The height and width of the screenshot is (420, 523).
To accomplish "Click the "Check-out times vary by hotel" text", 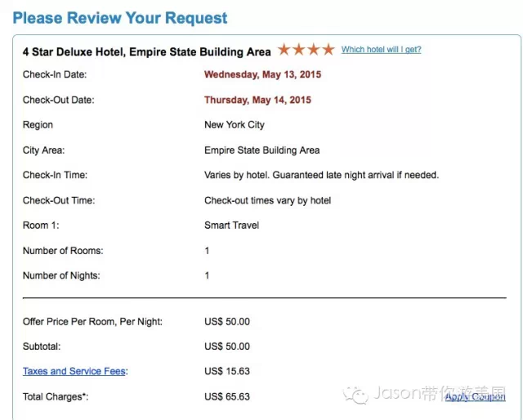I will tap(267, 200).
